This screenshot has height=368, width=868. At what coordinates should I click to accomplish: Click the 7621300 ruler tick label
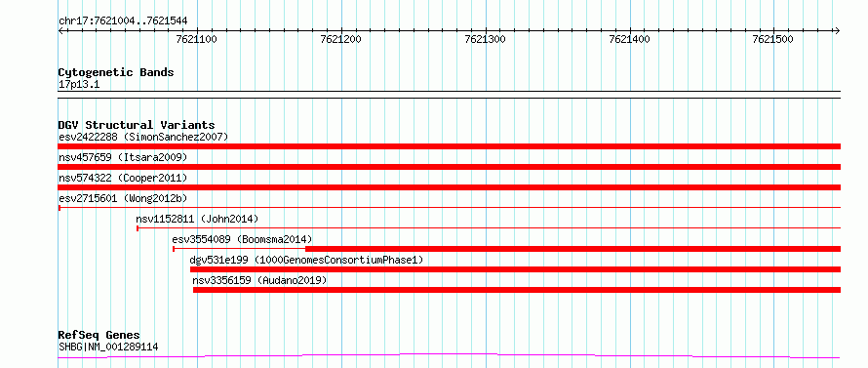tap(485, 39)
